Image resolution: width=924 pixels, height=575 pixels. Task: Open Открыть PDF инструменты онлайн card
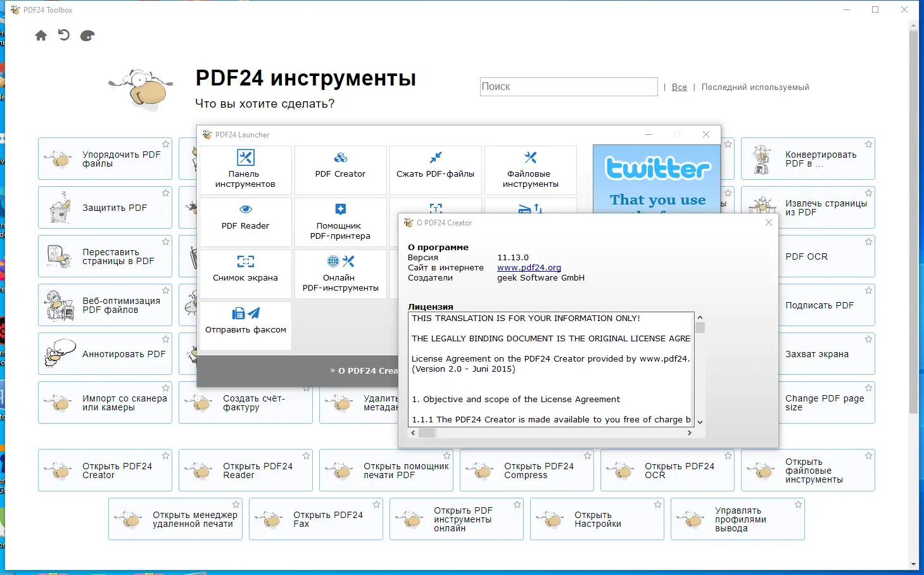pos(457,519)
